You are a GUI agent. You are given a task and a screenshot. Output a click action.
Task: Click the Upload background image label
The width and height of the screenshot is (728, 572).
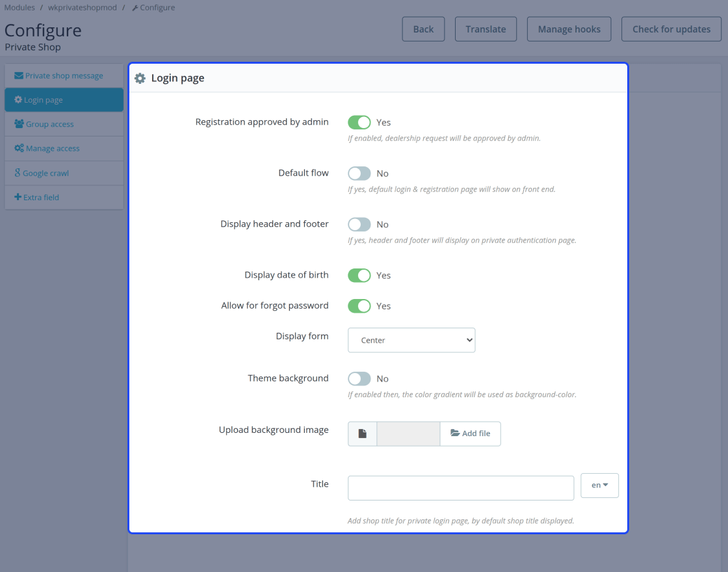coord(274,430)
